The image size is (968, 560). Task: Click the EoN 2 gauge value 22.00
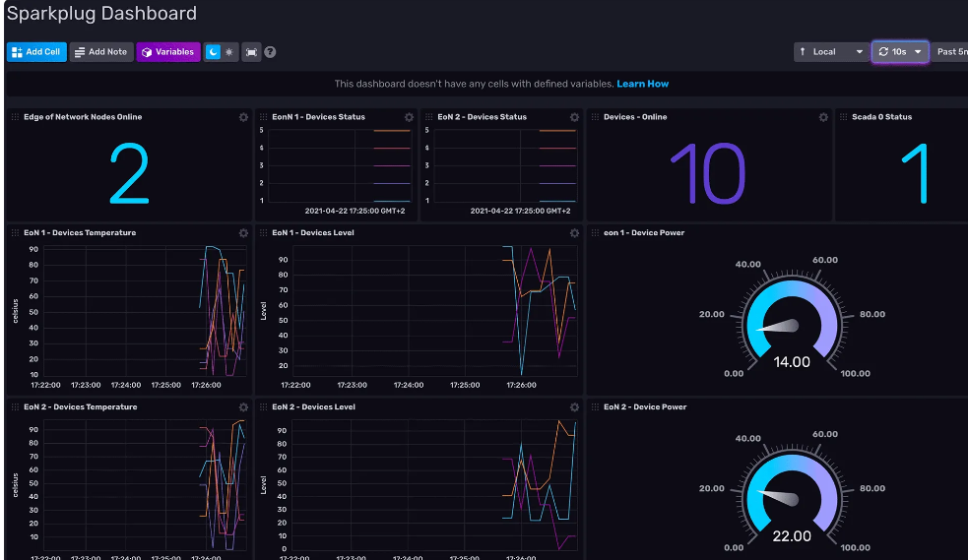coord(792,536)
